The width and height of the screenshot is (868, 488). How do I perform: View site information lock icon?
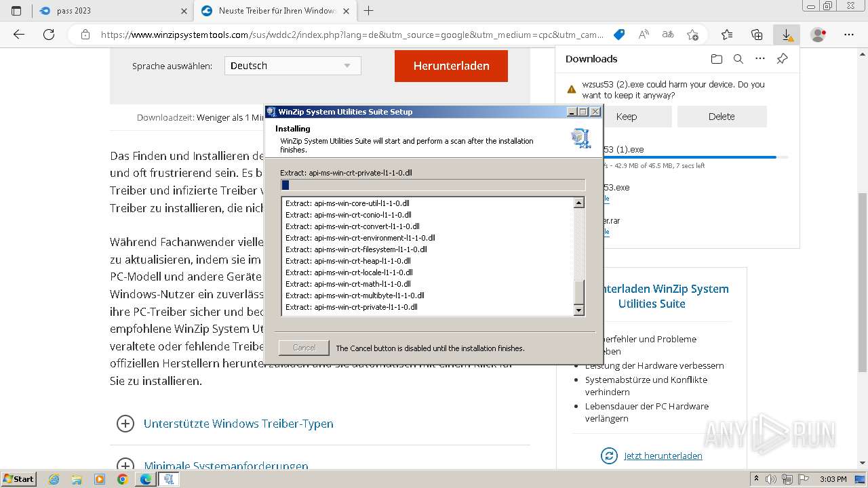(85, 35)
